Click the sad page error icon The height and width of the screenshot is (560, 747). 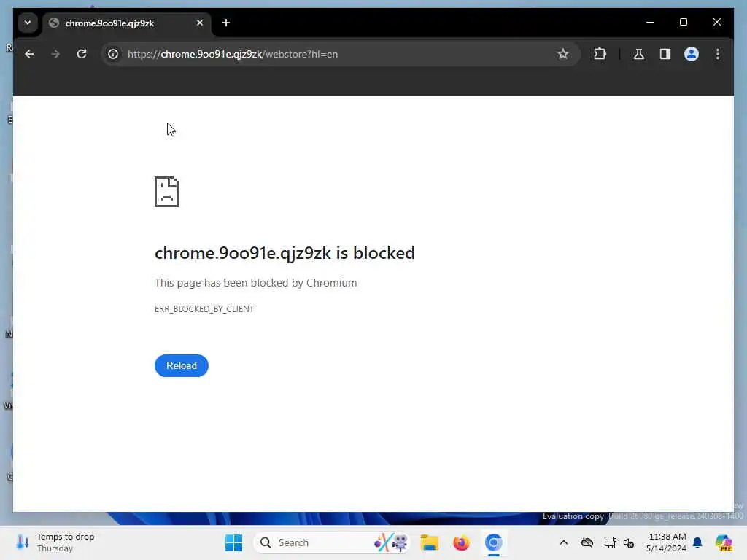click(x=167, y=192)
